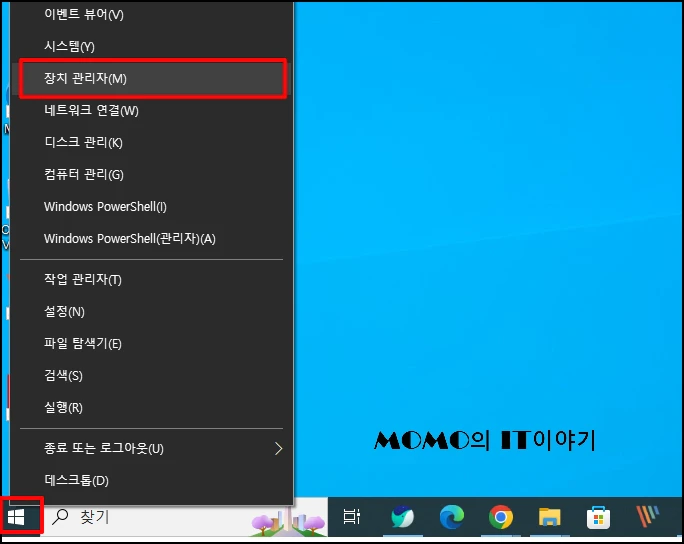684x544 pixels.
Task: Expand 종료 또는 로그아웃(U) submenu arrow
Action: click(278, 448)
